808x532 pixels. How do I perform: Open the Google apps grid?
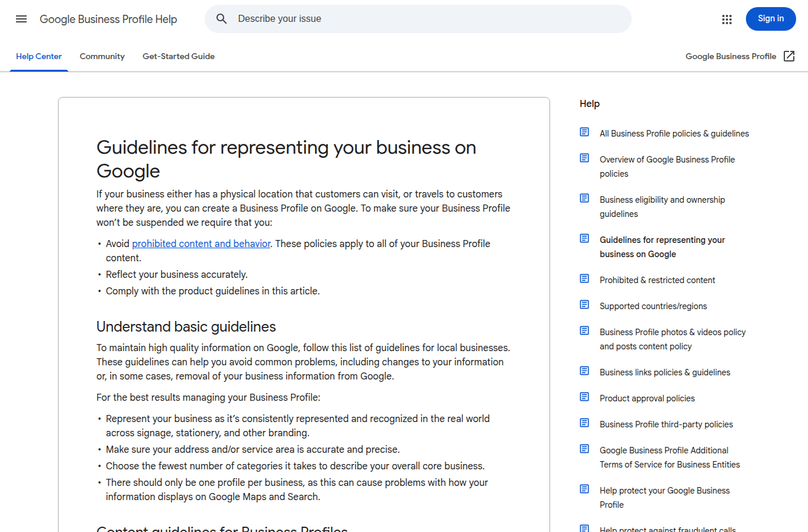727,20
